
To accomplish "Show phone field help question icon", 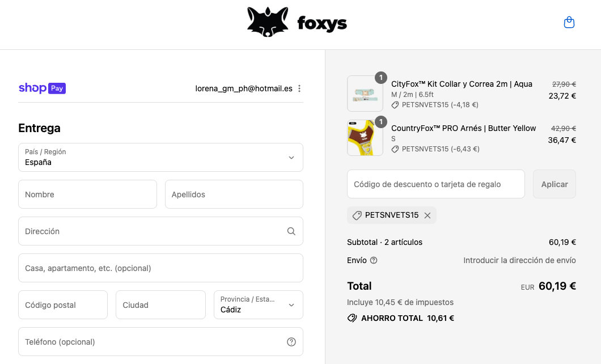I will [291, 342].
